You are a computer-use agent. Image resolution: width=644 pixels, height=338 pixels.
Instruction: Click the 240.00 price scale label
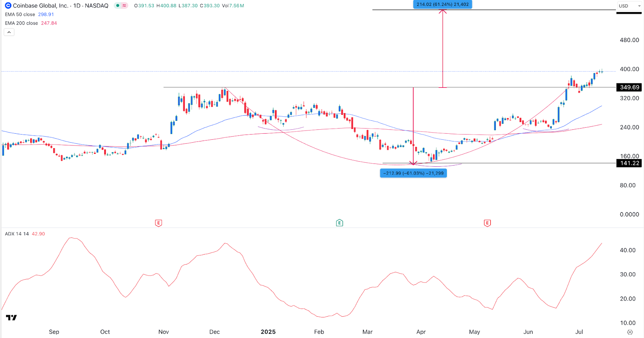[x=630, y=127]
